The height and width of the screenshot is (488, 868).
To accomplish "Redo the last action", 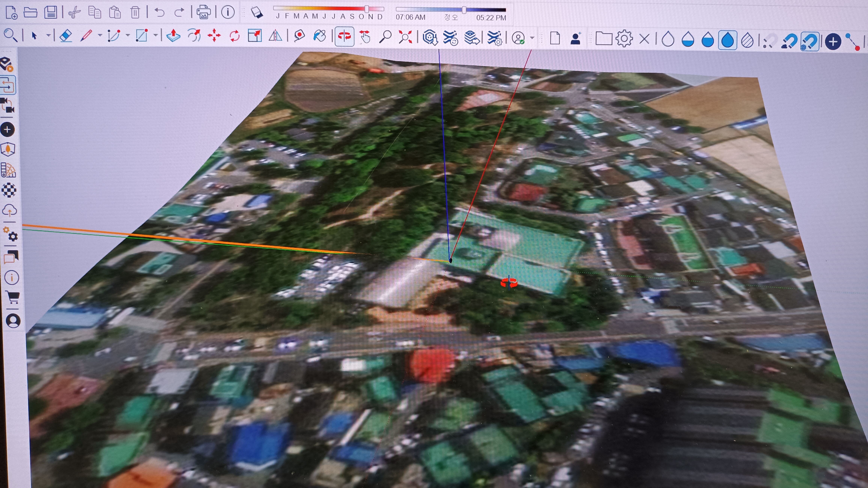I will coord(179,13).
